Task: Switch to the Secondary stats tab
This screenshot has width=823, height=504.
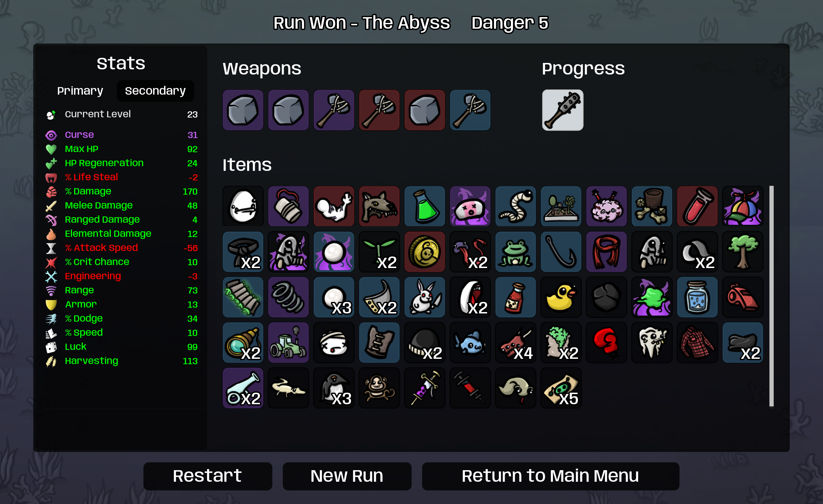Action: pos(155,91)
